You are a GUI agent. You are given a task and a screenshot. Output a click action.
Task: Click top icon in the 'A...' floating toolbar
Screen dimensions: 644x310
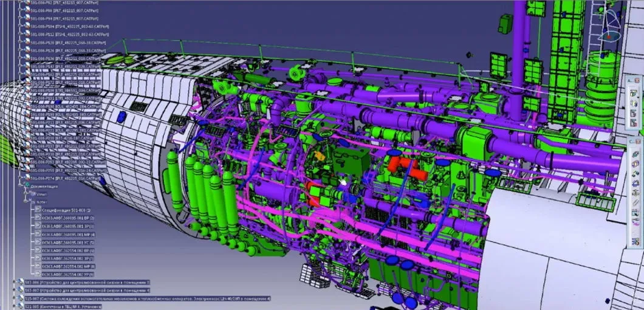pyautogui.click(x=634, y=93)
